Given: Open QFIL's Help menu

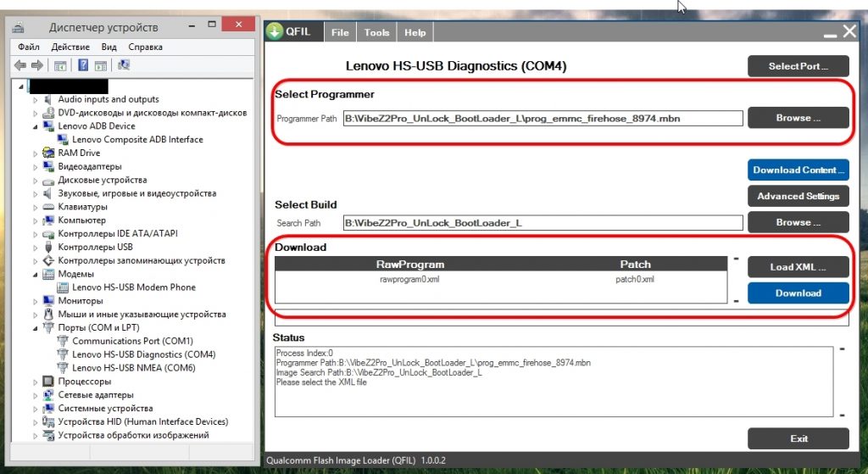Looking at the screenshot, I should 415,33.
